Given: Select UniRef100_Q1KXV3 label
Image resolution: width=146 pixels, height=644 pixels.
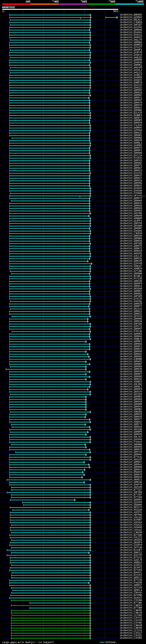Looking at the screenshot, I should click(131, 85).
